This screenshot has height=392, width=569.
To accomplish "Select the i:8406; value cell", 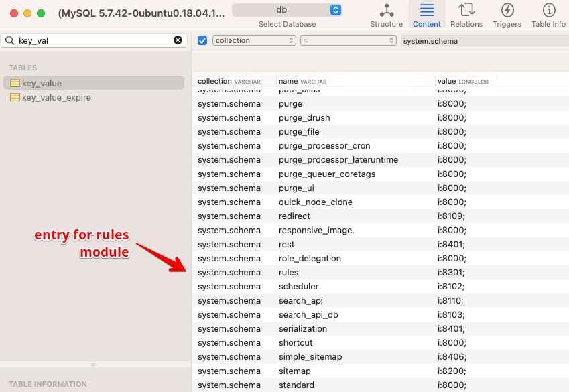I will (452, 356).
